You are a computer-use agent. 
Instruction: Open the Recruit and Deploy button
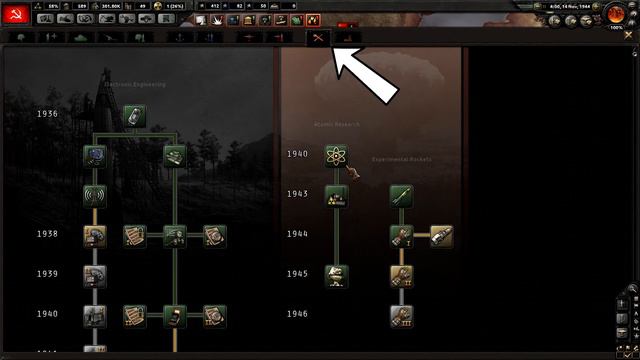(x=147, y=19)
